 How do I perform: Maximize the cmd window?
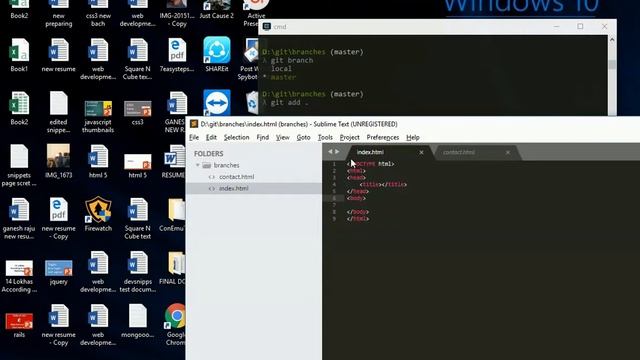point(580,27)
